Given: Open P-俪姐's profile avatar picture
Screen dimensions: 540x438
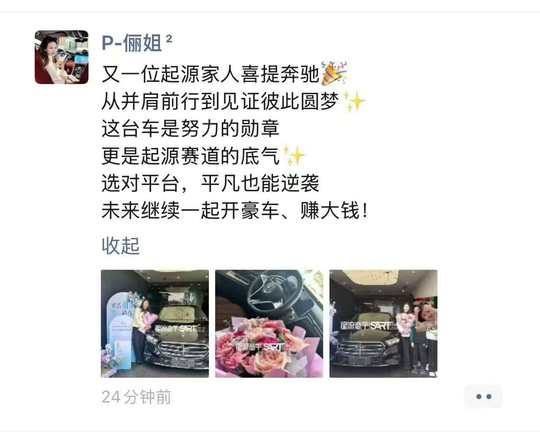Looking at the screenshot, I should coord(62,57).
